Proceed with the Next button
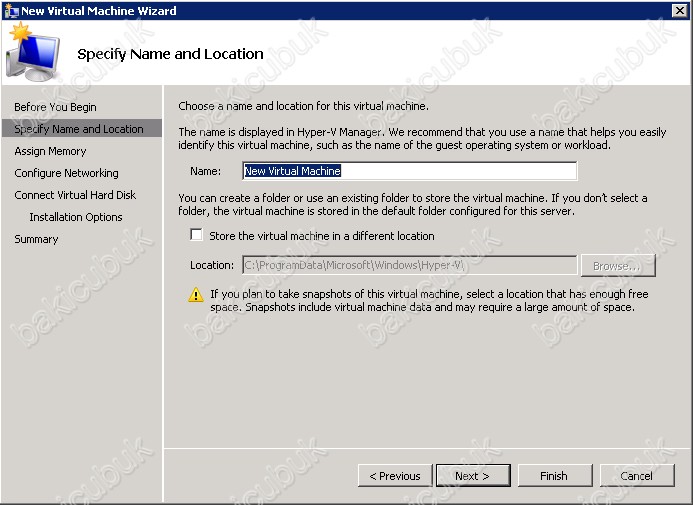693x505 pixels. [x=473, y=476]
